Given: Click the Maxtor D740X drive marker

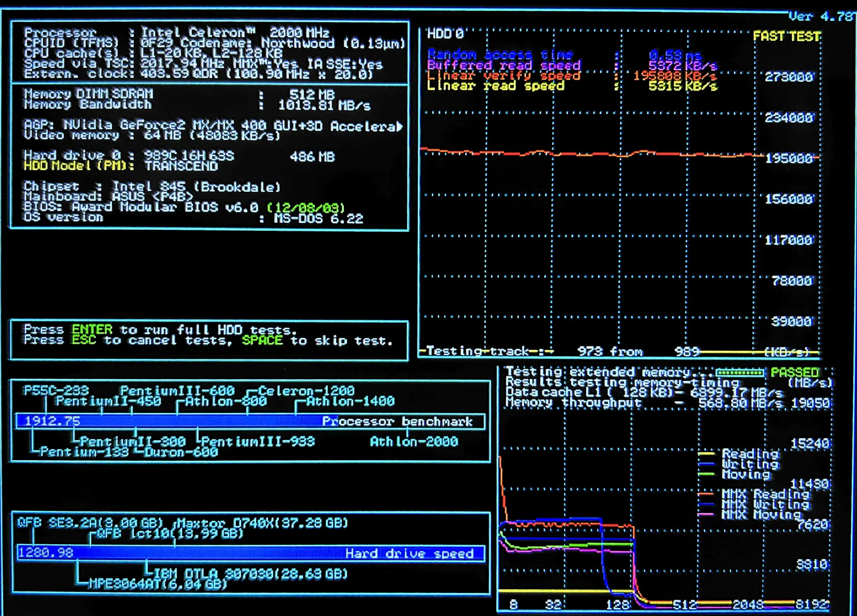Looking at the screenshot, I should 262,523.
